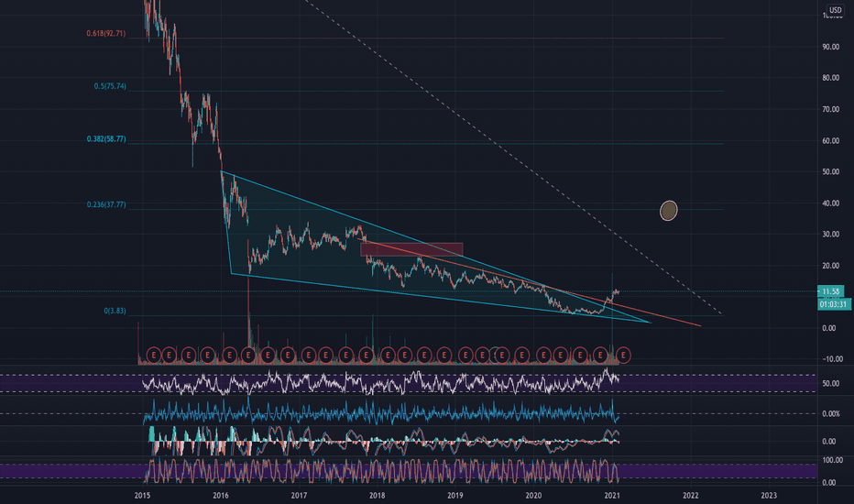This screenshot has width=854, height=504.
Task: Click the 60.00 price axis label
Action: (830, 140)
